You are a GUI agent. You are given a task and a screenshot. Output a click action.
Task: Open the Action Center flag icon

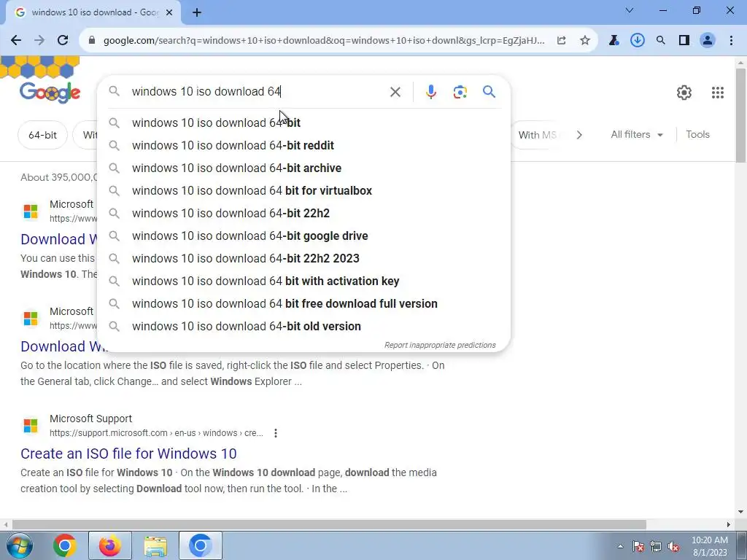638,546
